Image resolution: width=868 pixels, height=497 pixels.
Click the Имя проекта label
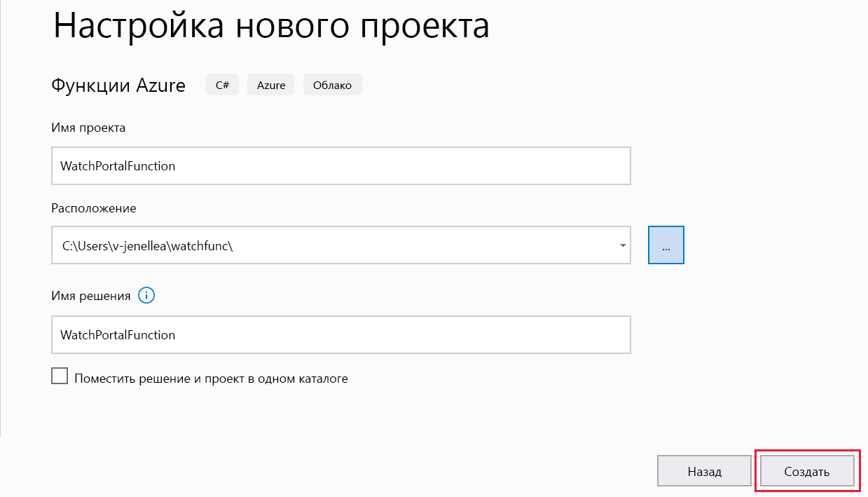click(x=88, y=128)
